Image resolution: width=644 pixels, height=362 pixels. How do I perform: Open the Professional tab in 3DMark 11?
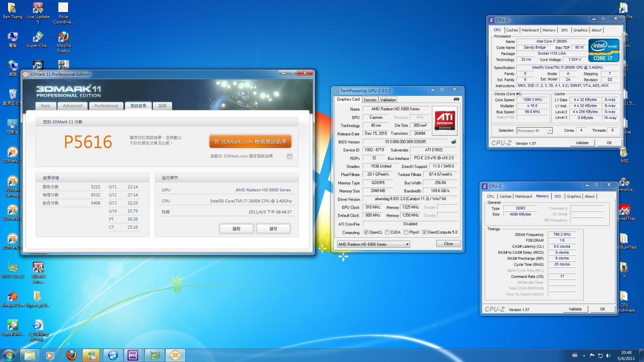pyautogui.click(x=106, y=106)
